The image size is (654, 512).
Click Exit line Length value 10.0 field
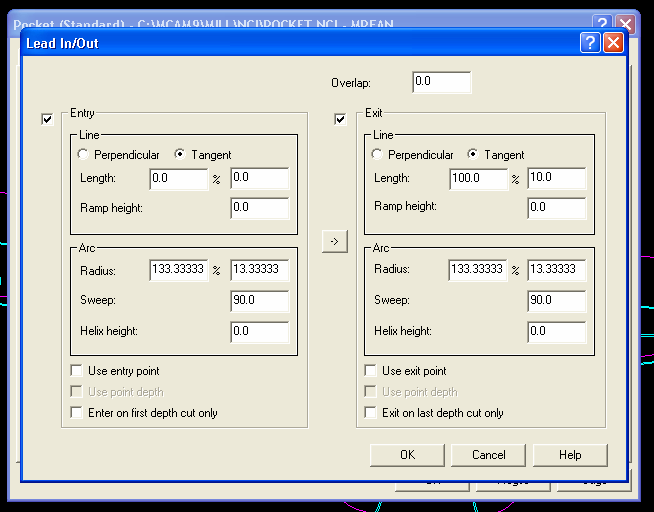556,178
